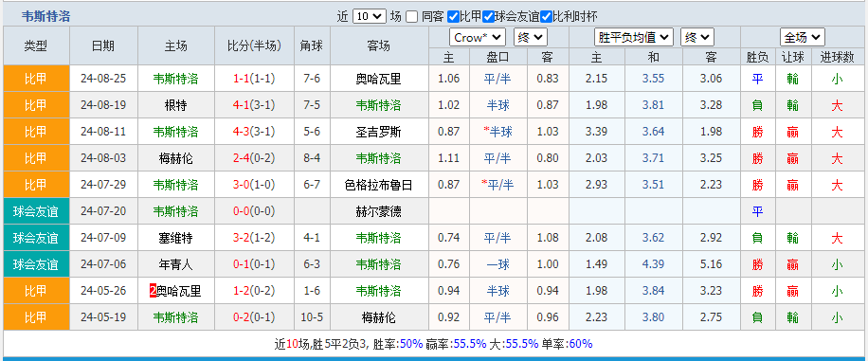Toggle the 同客 checkbox

411,17
